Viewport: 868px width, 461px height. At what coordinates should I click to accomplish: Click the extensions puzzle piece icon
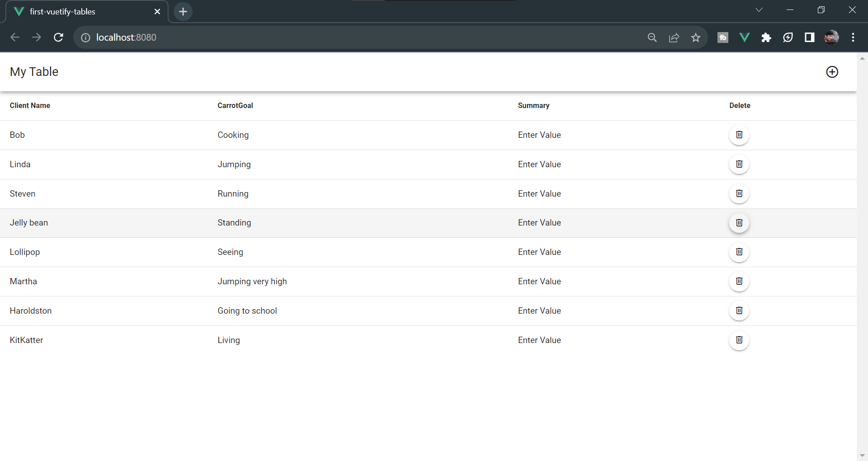click(766, 38)
